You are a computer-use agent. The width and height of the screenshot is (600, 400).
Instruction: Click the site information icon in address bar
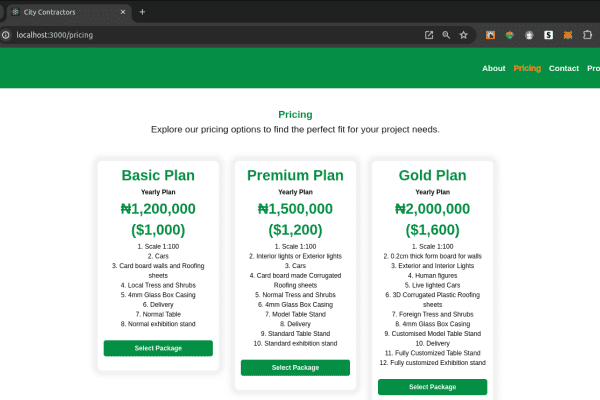[x=5, y=35]
